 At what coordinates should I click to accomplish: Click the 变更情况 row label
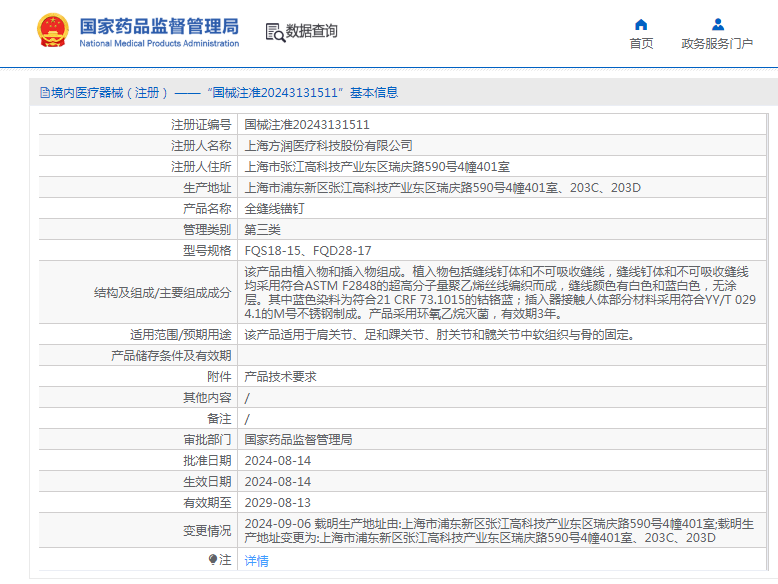coord(207,530)
